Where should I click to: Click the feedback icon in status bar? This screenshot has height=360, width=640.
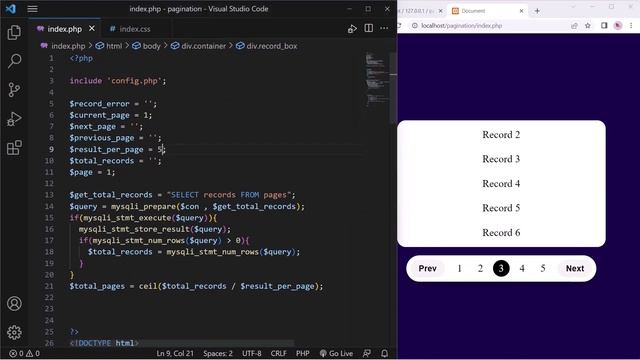pos(367,353)
